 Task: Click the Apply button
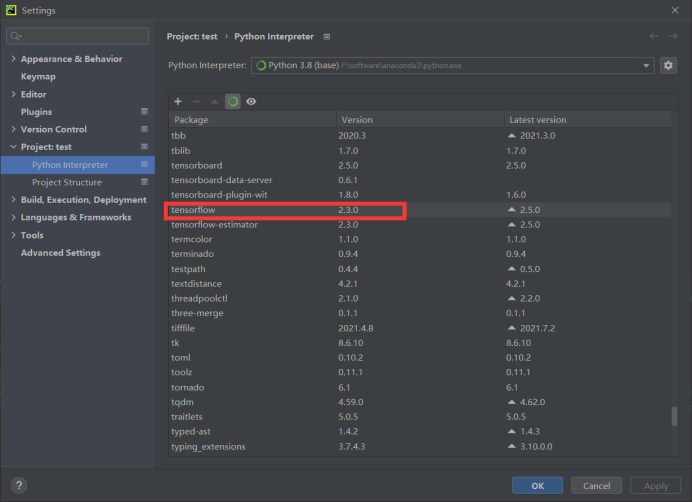[656, 486]
